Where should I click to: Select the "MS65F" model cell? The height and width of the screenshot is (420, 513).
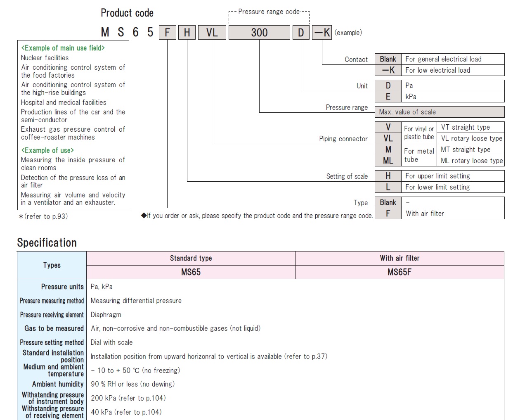pyautogui.click(x=399, y=272)
